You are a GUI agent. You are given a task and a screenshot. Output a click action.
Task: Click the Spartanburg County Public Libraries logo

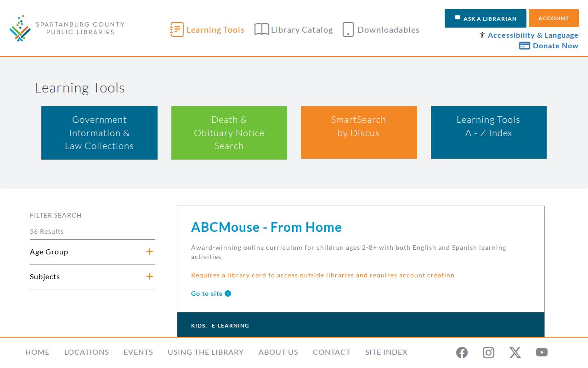pyautogui.click(x=67, y=28)
